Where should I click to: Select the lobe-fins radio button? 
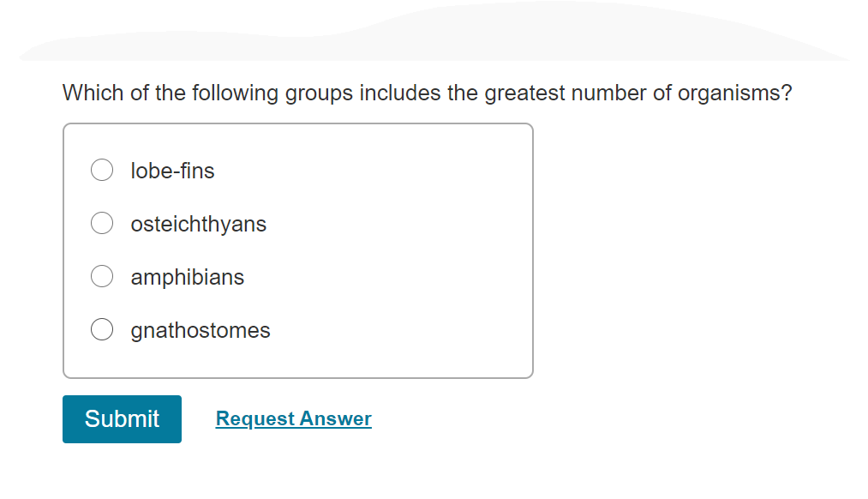tap(101, 170)
